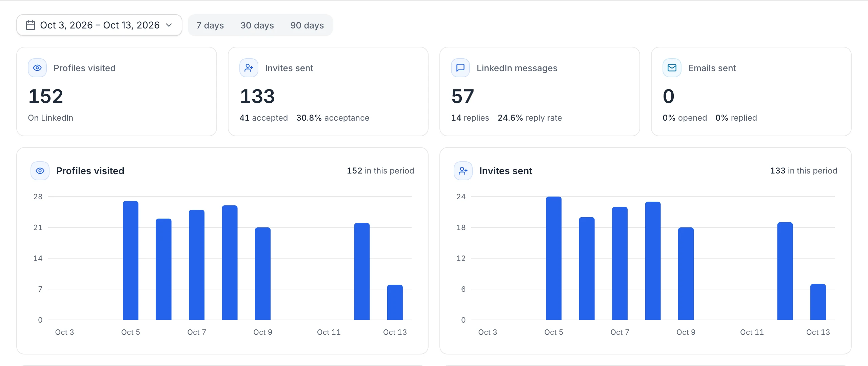The width and height of the screenshot is (868, 366).
Task: Click the On LinkedIn subtitle
Action: (x=51, y=118)
